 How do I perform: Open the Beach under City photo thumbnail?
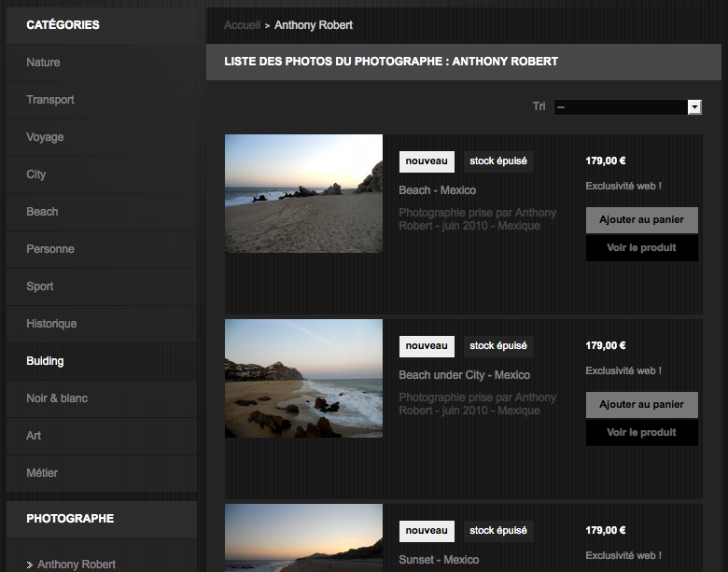pyautogui.click(x=303, y=379)
